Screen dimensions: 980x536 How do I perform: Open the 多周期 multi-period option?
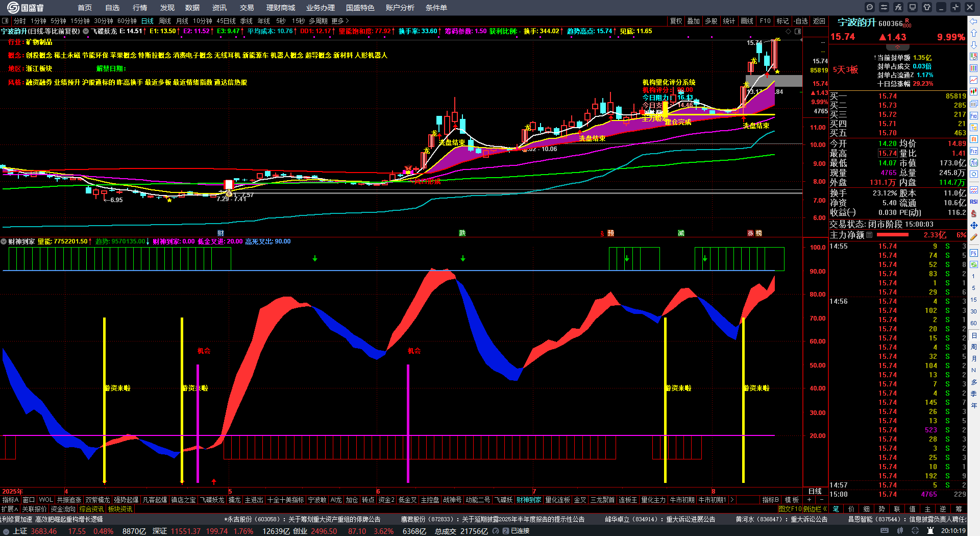pyautogui.click(x=318, y=21)
